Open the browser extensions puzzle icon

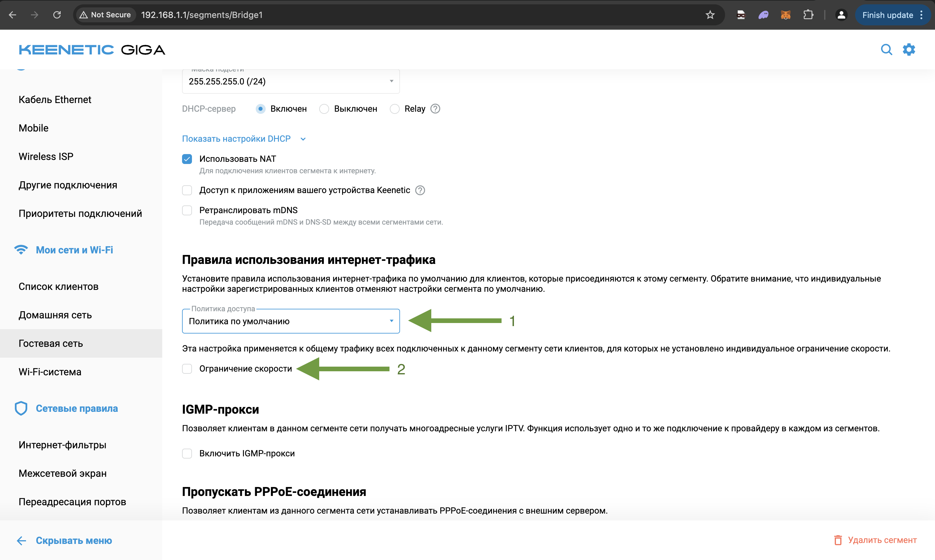pyautogui.click(x=809, y=15)
